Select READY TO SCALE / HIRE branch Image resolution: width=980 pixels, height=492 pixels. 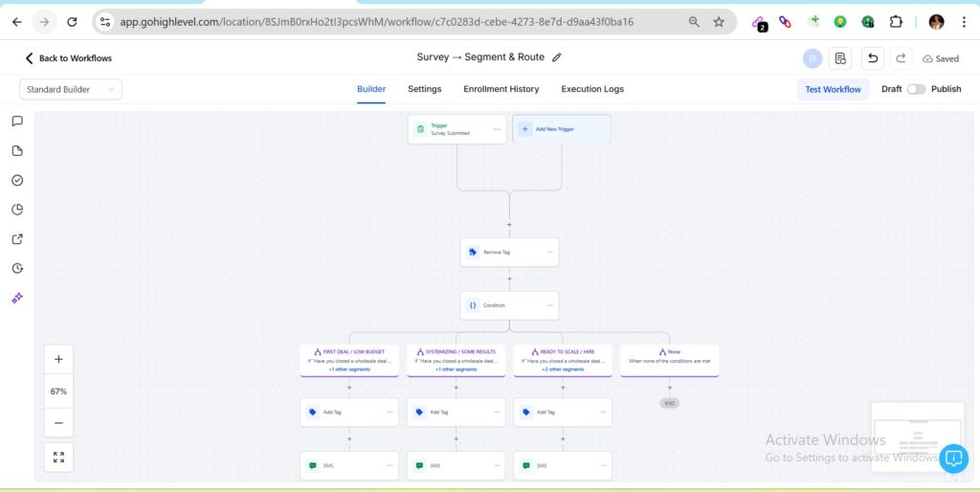[563, 360]
